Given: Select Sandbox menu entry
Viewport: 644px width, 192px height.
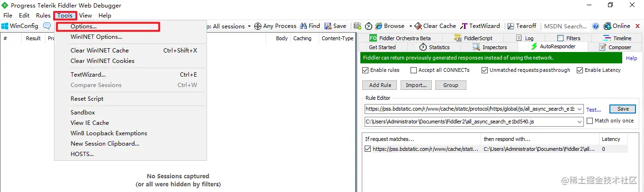Looking at the screenshot, I should click(82, 112).
